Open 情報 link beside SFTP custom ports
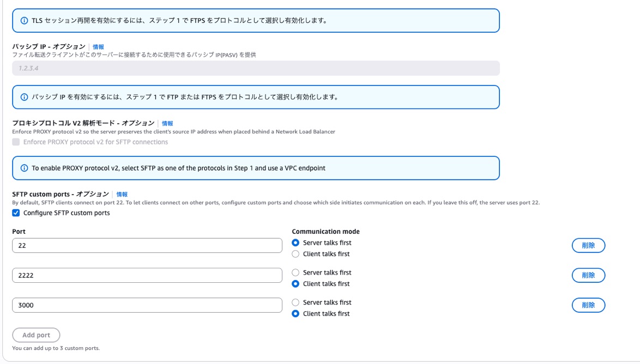Image resolution: width=640 pixels, height=364 pixels. 122,194
